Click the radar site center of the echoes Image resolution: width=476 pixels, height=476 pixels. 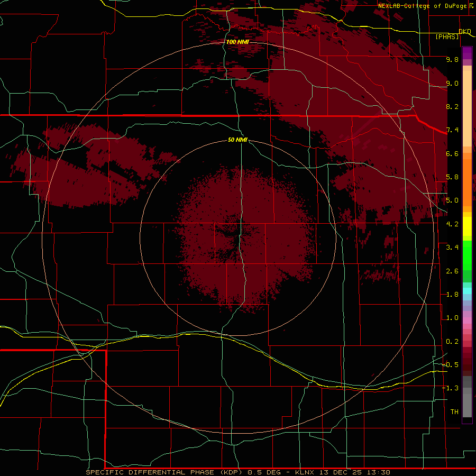click(237, 237)
